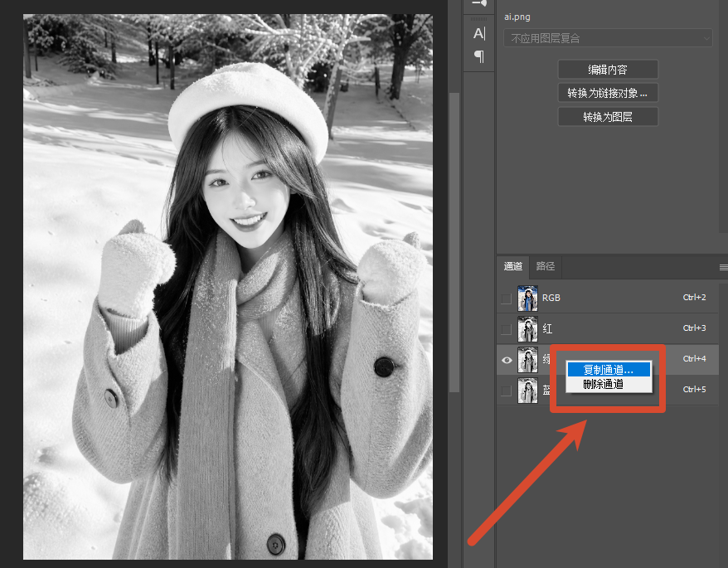This screenshot has height=568, width=728.
Task: Click the 红 channel name
Action: coord(547,329)
